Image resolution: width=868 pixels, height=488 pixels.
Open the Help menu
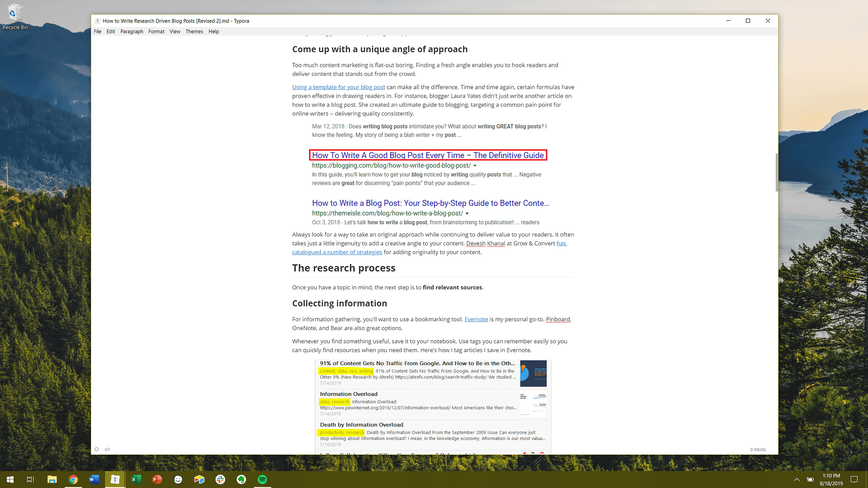pos(214,31)
